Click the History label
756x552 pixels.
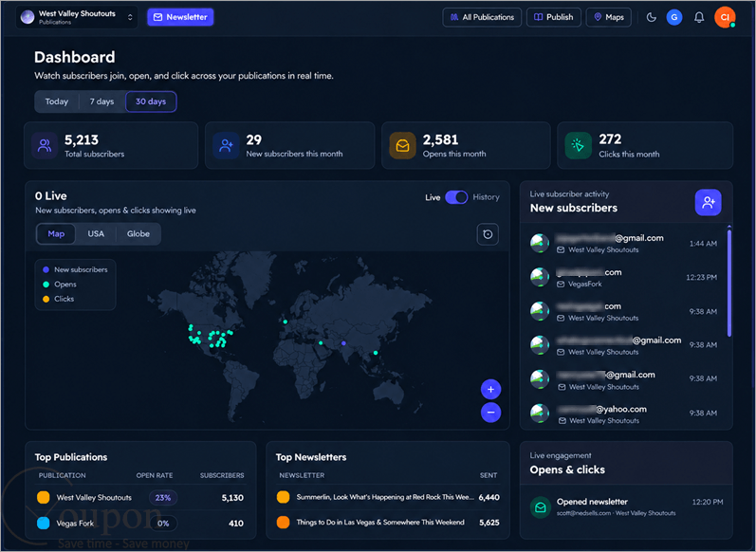pos(486,197)
